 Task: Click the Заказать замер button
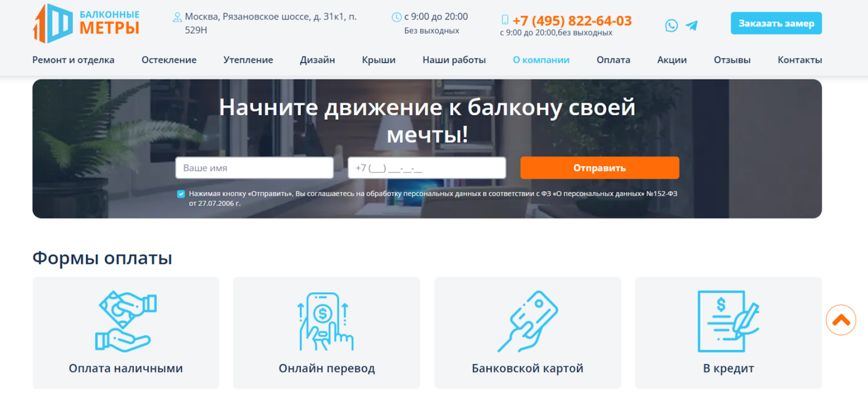tap(776, 23)
